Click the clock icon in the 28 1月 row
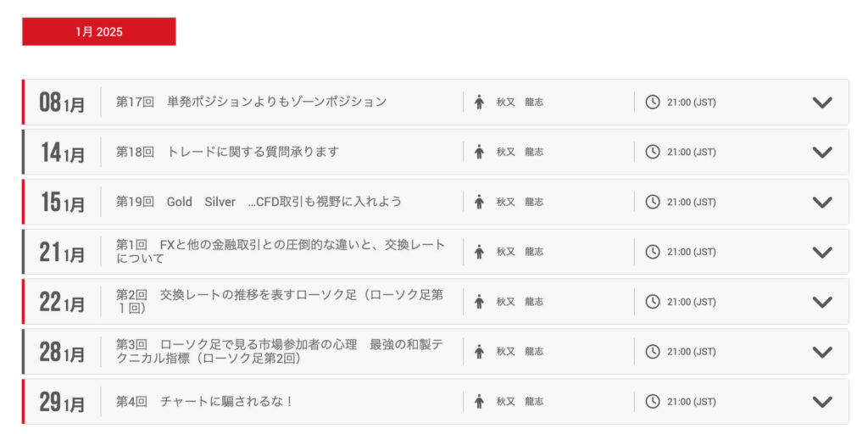Viewport: 868px width, 434px height. 653,352
